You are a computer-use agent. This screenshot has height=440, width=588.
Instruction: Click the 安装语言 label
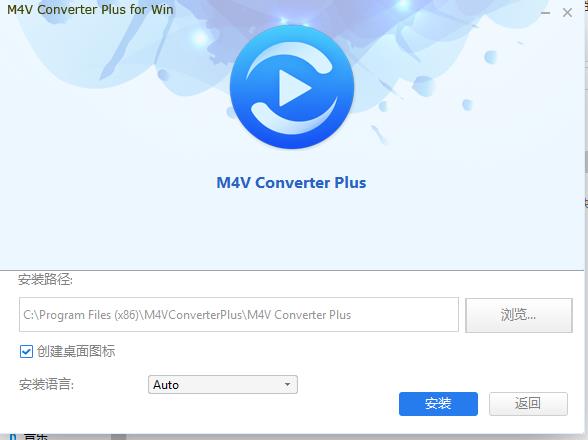tap(46, 384)
